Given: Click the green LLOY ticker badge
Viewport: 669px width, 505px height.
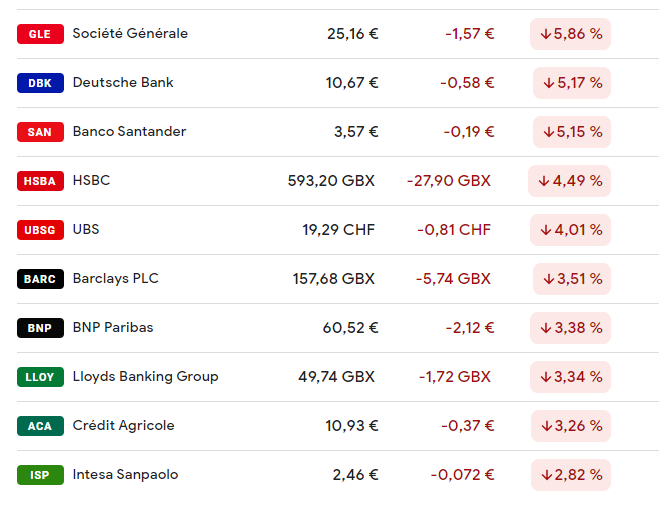Looking at the screenshot, I should pos(40,377).
